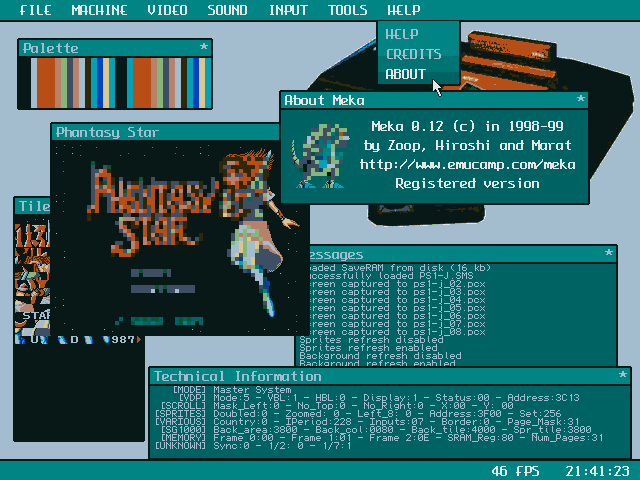The height and width of the screenshot is (480, 640).
Task: Click message 'captured to ps1-j_08.pcx'
Action: tap(397, 332)
